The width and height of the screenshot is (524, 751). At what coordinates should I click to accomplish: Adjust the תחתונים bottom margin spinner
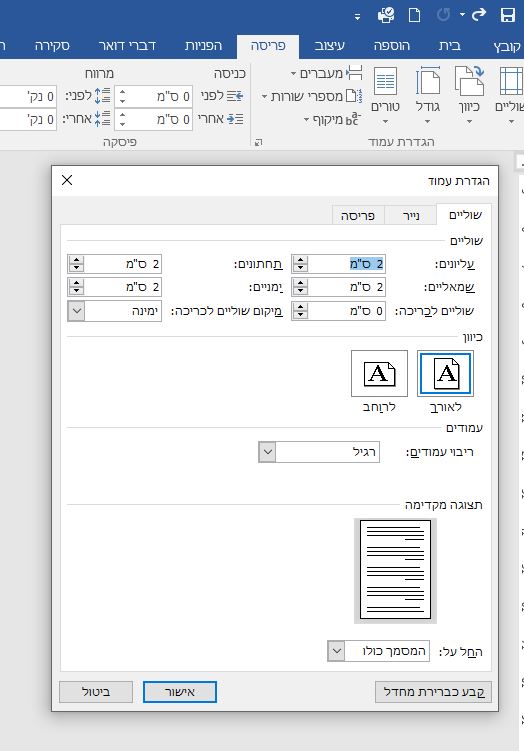(76, 264)
